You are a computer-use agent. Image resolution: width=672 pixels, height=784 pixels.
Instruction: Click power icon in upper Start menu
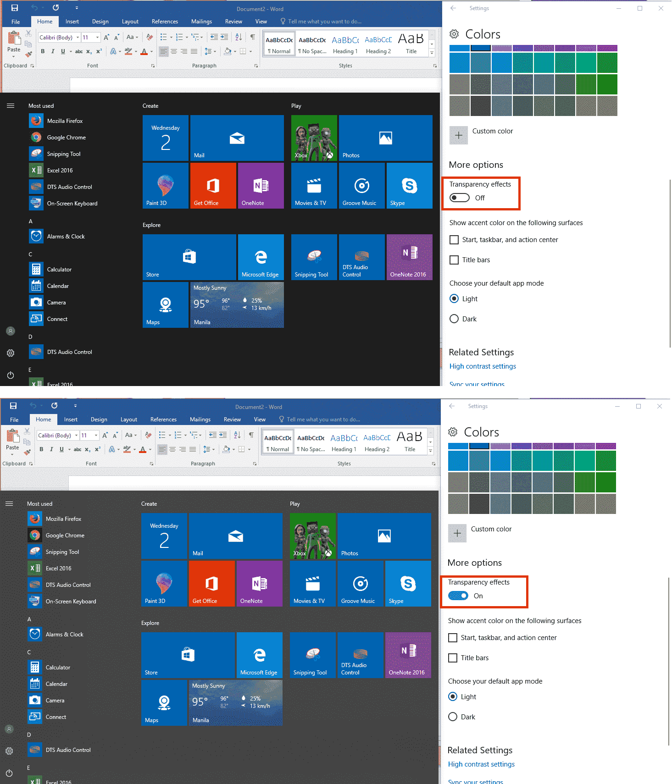(x=11, y=375)
